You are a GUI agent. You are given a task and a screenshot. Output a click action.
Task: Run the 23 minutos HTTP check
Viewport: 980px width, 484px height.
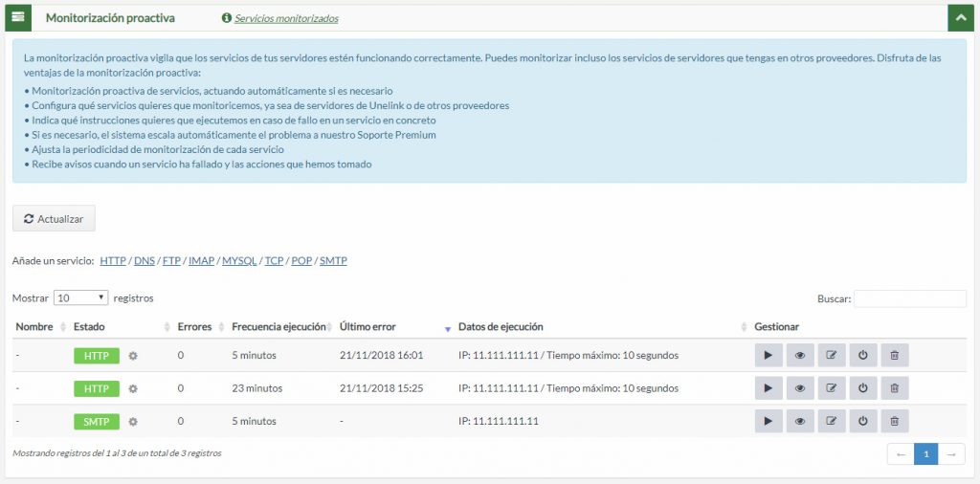pyautogui.click(x=768, y=387)
